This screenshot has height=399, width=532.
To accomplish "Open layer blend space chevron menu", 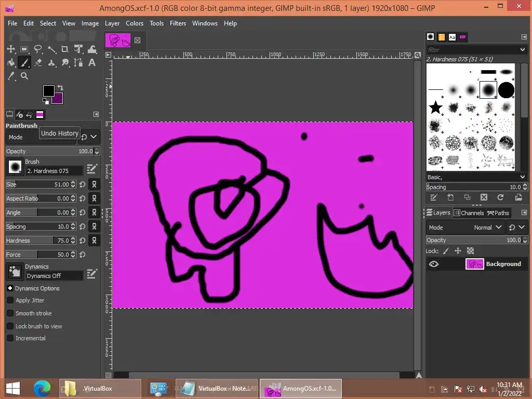I will [522, 228].
